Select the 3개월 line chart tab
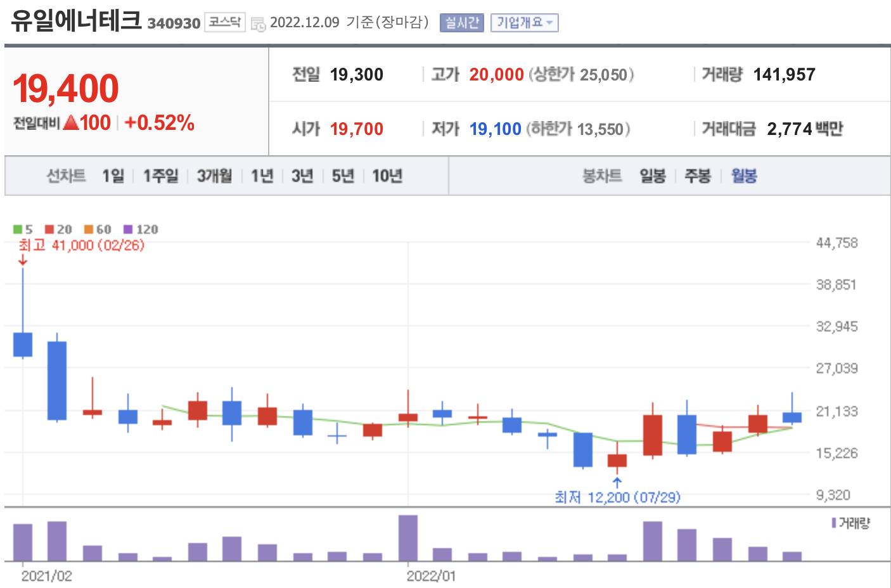891x588 pixels. (x=215, y=176)
